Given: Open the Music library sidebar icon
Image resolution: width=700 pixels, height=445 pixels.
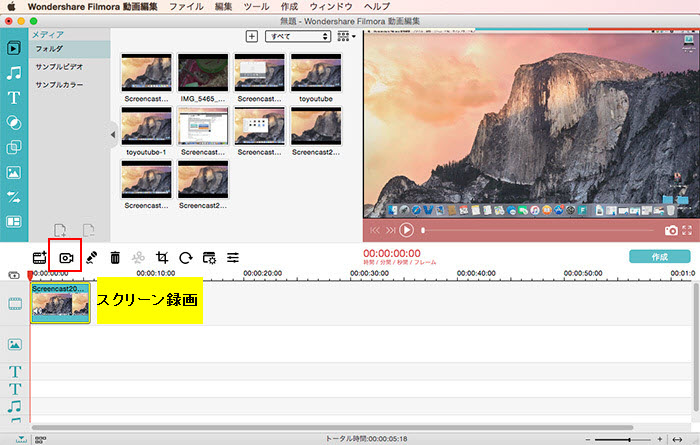Looking at the screenshot, I should click(x=14, y=73).
